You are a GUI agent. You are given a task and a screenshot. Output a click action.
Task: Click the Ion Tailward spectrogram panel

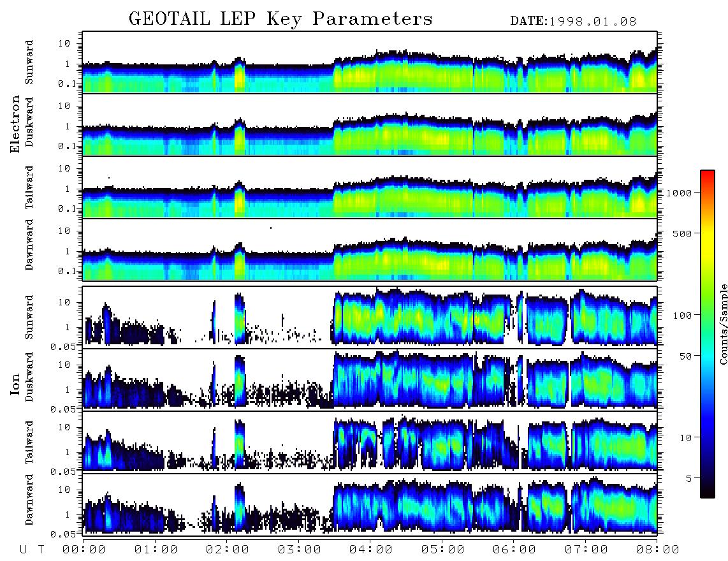370,442
